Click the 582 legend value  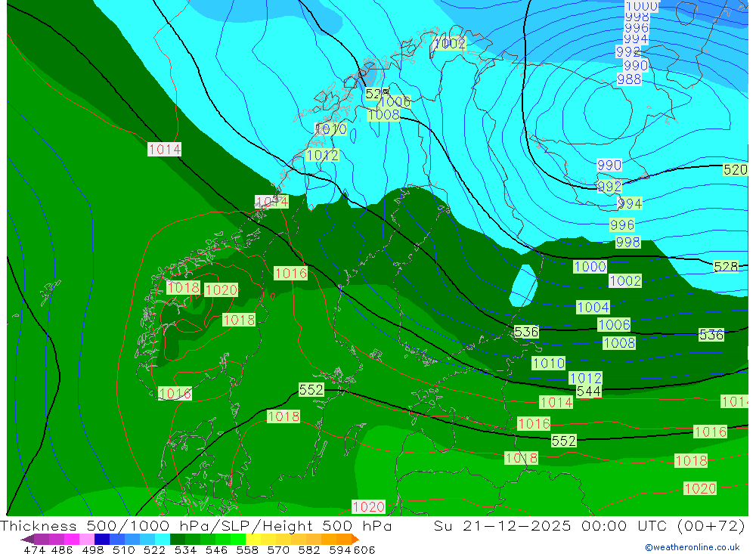click(309, 550)
